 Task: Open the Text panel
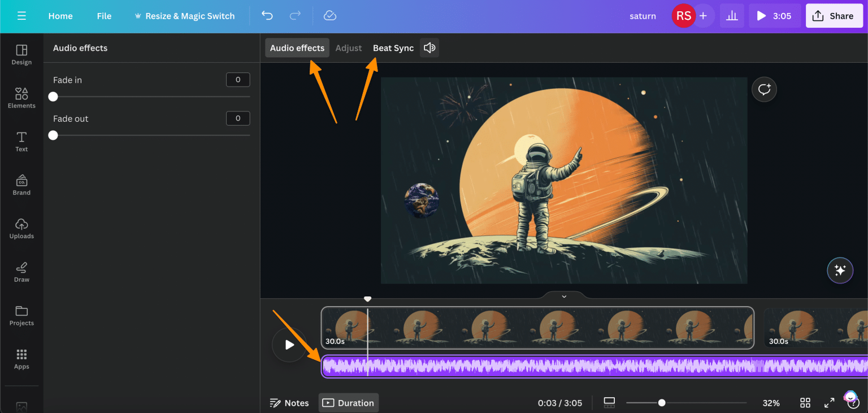click(x=21, y=141)
